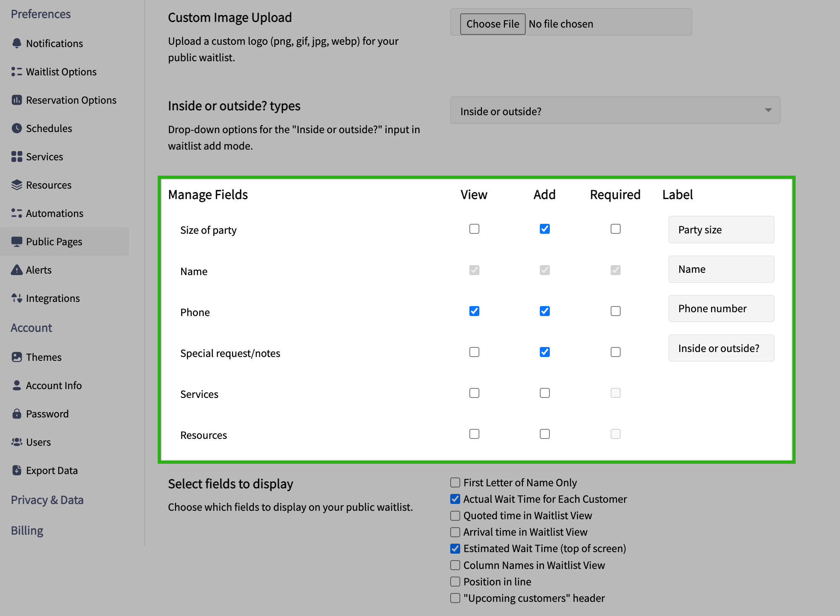
Task: Uncheck Add checkbox for Special request/notes
Action: (544, 352)
